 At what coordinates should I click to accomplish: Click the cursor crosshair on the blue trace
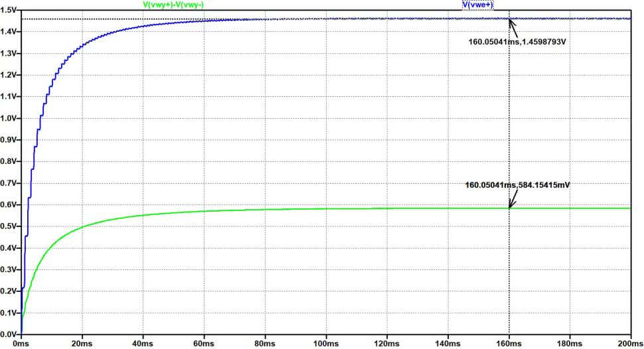point(509,19)
